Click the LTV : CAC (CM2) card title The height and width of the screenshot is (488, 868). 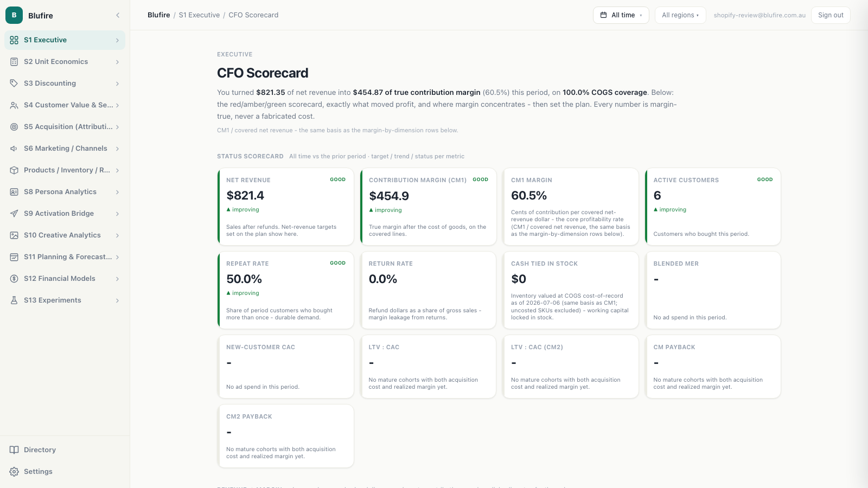[537, 347]
